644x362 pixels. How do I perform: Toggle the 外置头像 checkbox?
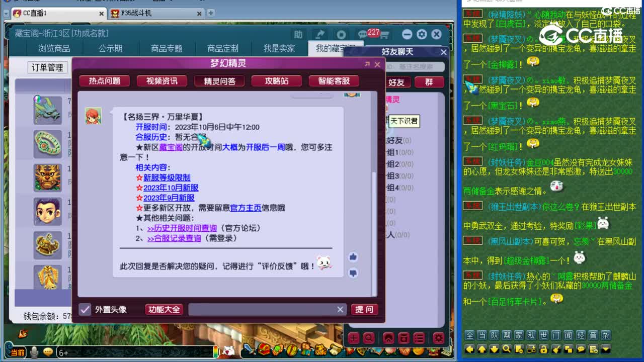pos(85,309)
